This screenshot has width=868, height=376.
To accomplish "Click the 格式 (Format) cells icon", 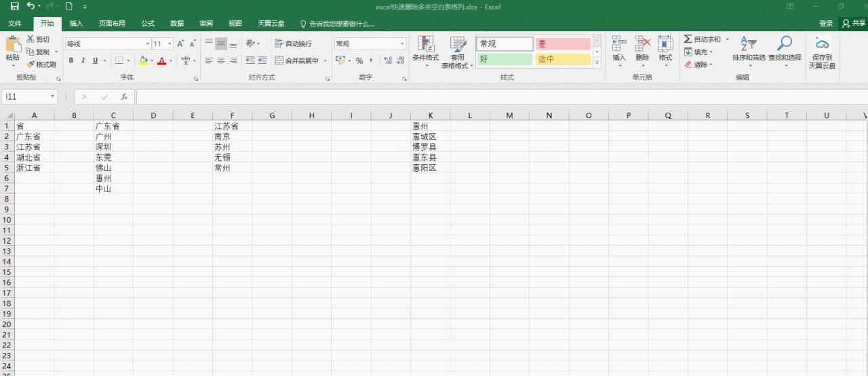I will tap(665, 43).
